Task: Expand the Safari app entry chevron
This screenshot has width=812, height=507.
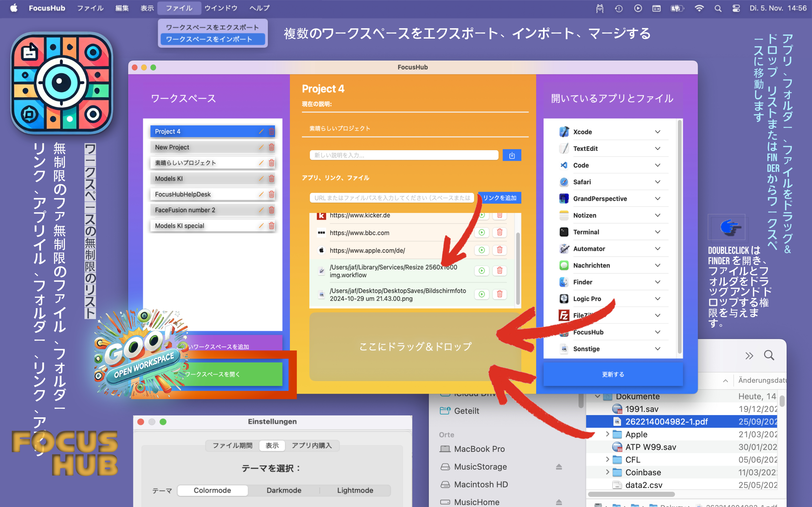Action: 657,182
